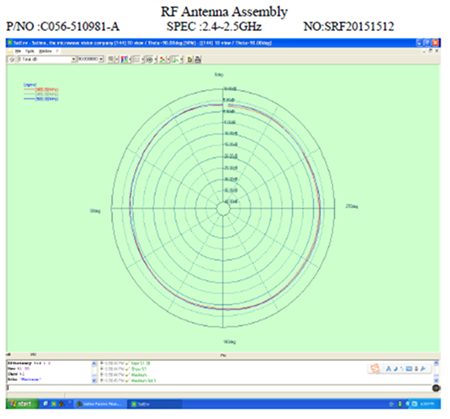Switch to the passive measurement taskbar button
The image size is (450, 419).
point(100,404)
